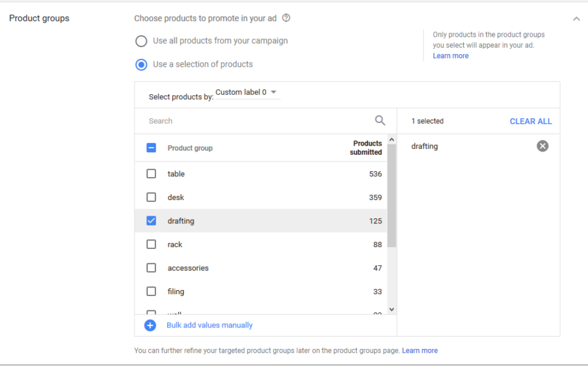Click the search magnifier icon
The width and height of the screenshot is (588, 366).
coord(380,120)
